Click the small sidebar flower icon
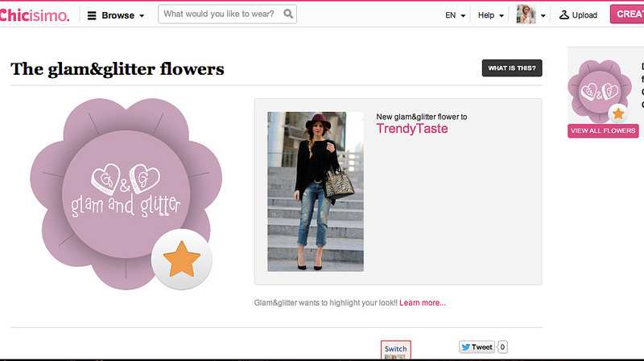Viewport: 644px width, 361px height. [600, 91]
